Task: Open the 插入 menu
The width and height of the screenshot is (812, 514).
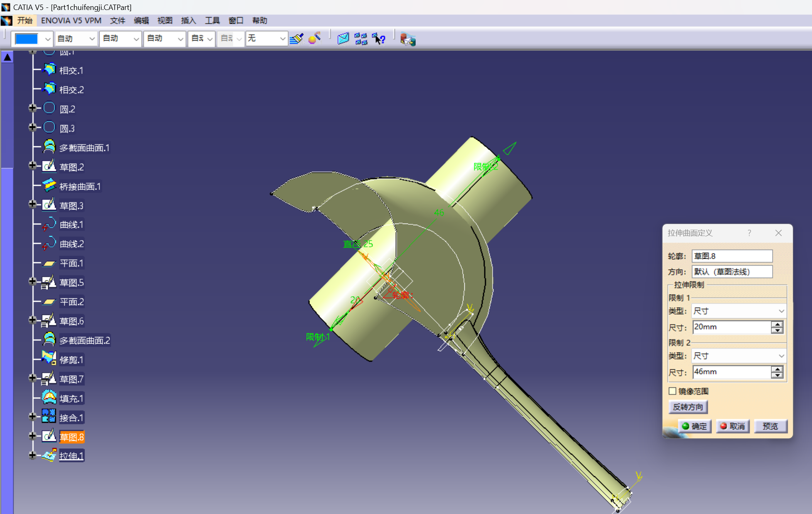Action: click(x=188, y=20)
